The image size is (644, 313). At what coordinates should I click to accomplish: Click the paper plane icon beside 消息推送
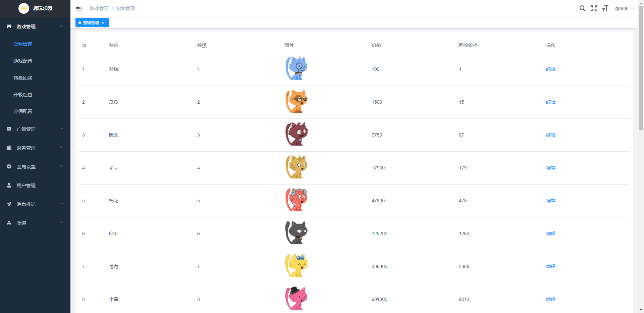click(9, 204)
